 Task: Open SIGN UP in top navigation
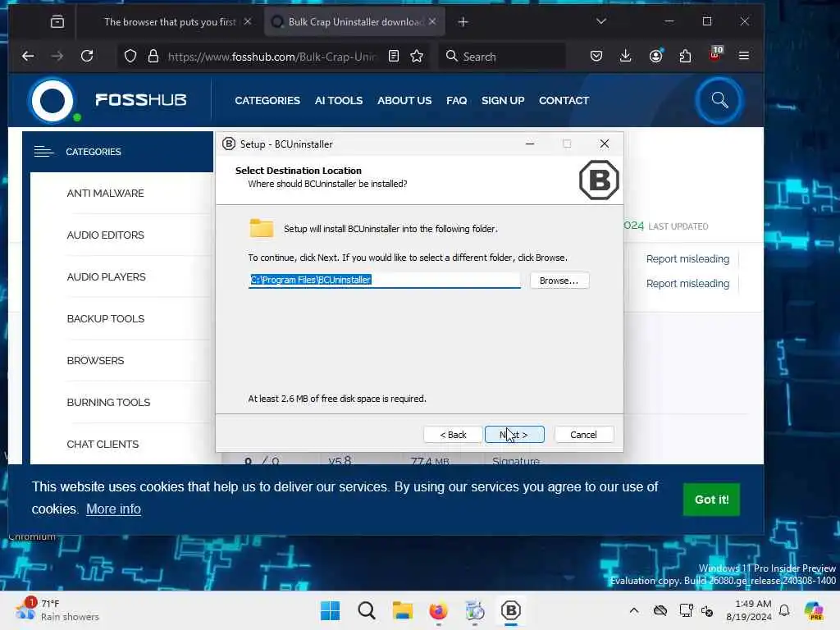click(x=503, y=101)
